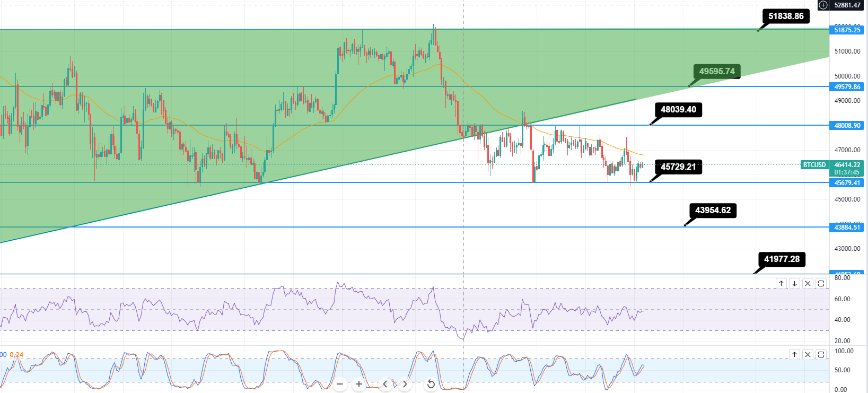Click the 48008.90 price axis label
The image size is (868, 393).
click(847, 126)
